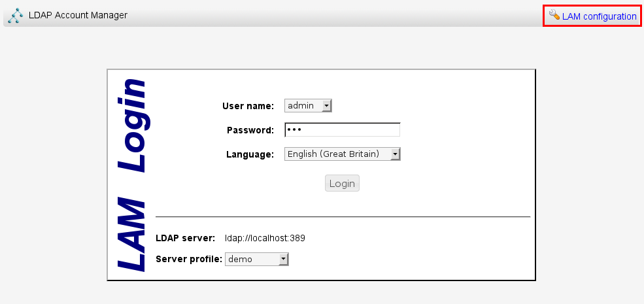
Task: Click the ldap://localhost:389 server address text
Action: (x=265, y=238)
